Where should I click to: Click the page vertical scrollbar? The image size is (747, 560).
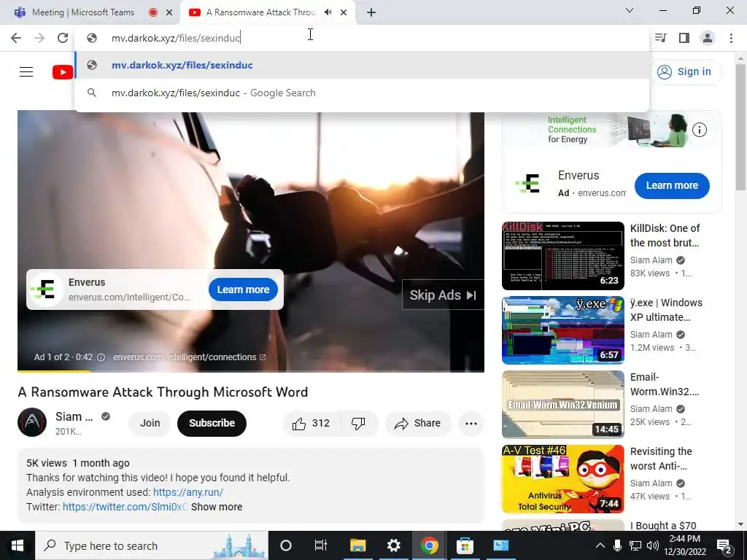click(740, 127)
